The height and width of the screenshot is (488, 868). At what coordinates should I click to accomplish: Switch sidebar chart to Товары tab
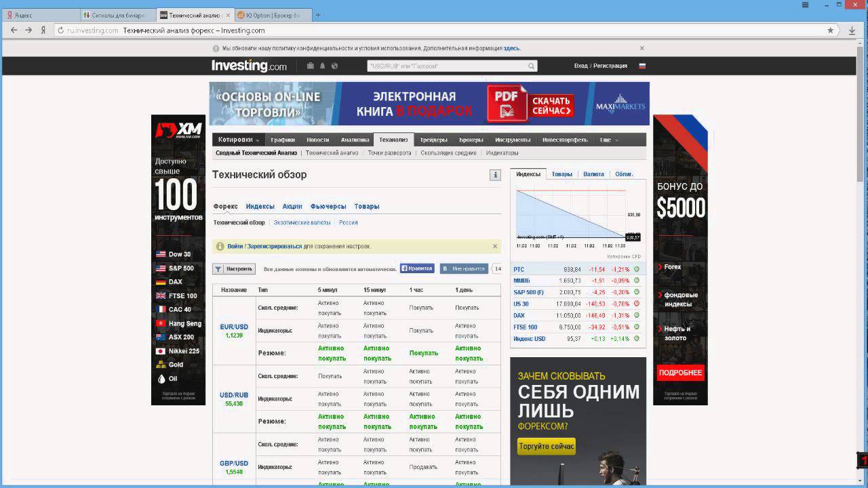click(561, 174)
